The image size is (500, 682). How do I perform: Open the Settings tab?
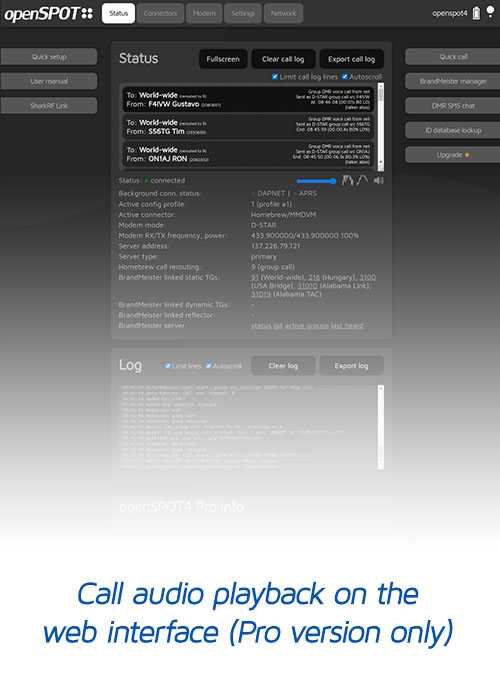coord(243,13)
